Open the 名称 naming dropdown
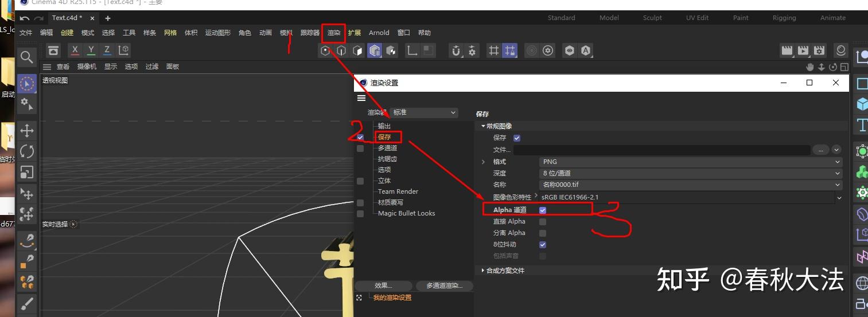868x317 pixels. (691, 185)
